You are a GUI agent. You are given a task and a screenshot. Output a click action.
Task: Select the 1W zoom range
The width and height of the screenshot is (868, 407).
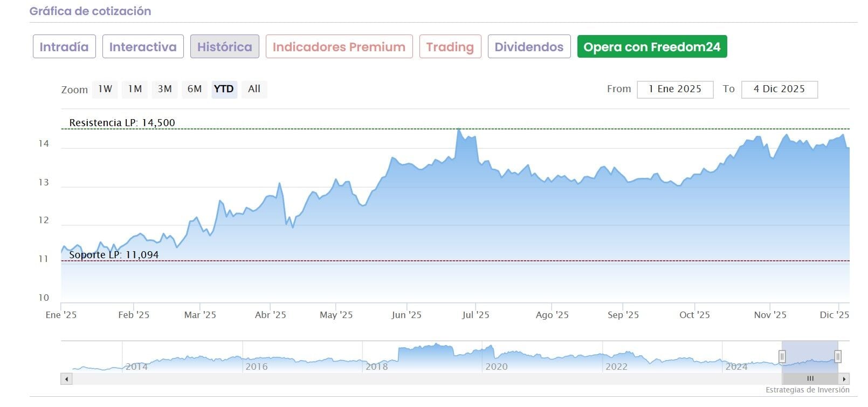(105, 89)
